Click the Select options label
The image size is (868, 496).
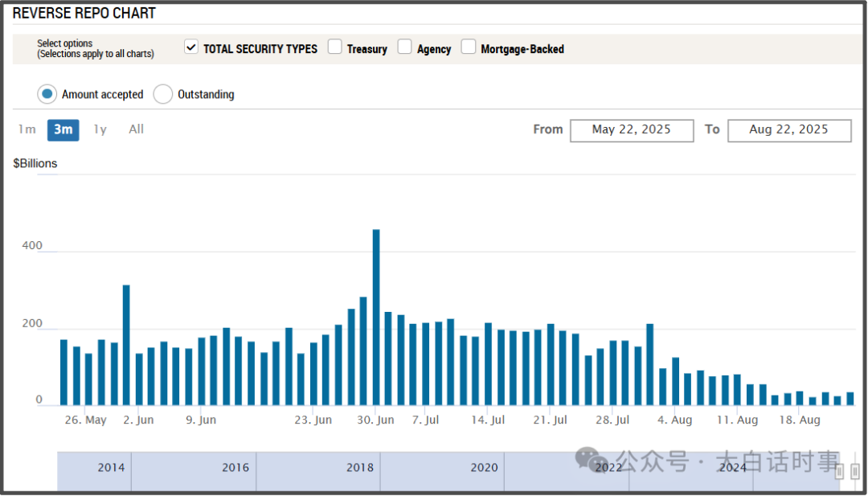point(65,43)
